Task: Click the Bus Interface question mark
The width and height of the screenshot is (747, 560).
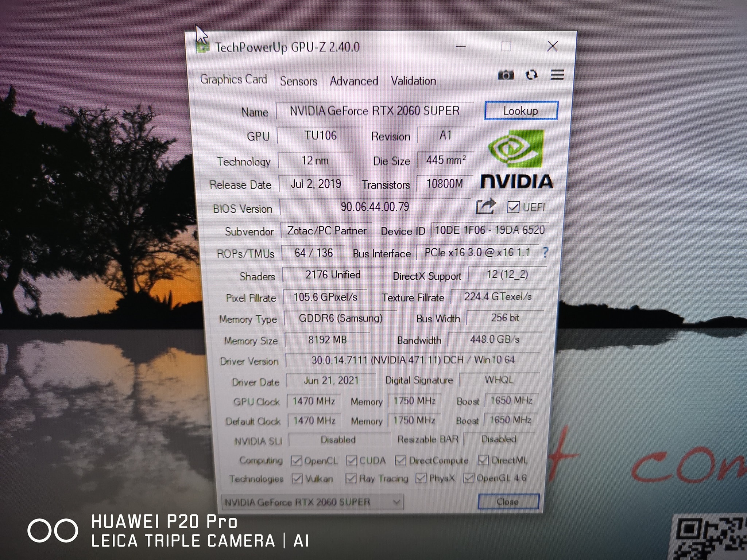Action: [x=545, y=252]
